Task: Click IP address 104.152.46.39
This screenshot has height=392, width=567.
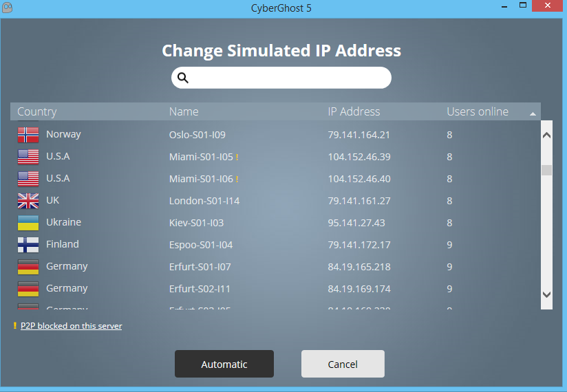Action: (x=359, y=157)
